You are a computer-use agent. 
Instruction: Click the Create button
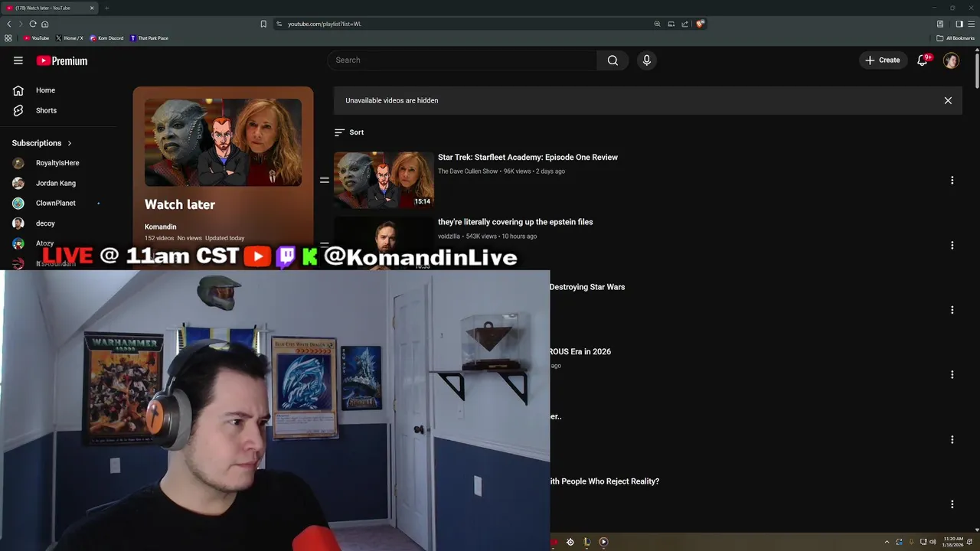coord(883,60)
